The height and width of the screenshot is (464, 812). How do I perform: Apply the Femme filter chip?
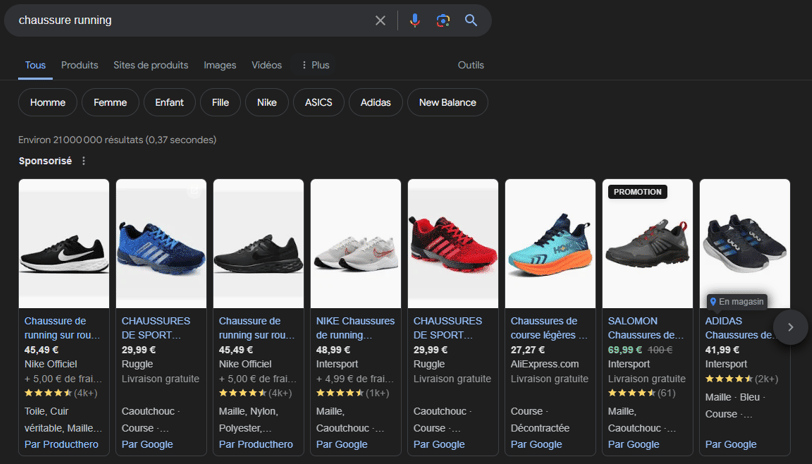pos(110,102)
